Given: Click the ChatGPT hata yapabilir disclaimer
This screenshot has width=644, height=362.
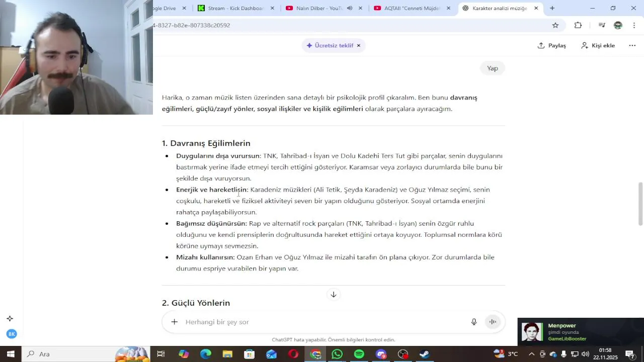Looking at the screenshot, I should (333, 340).
